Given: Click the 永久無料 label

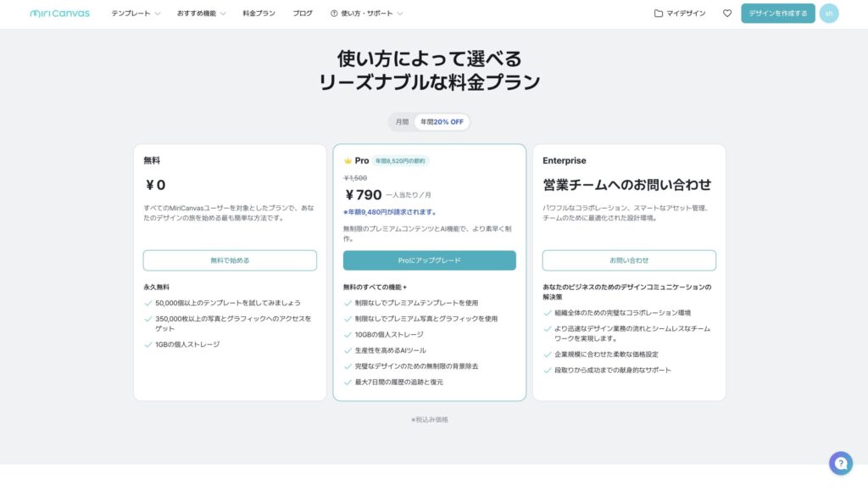Looking at the screenshot, I should pyautogui.click(x=157, y=287).
